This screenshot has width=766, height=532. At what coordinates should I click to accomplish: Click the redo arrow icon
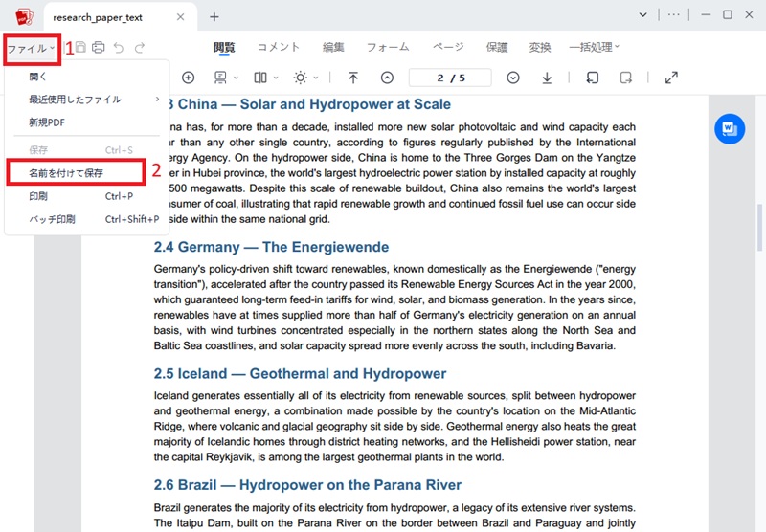[140, 47]
